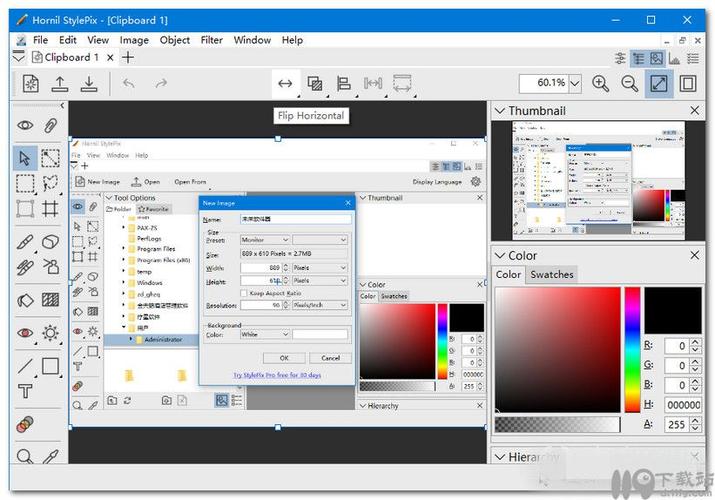Click the align objects toolbar icon
The width and height of the screenshot is (715, 500).
(x=344, y=83)
